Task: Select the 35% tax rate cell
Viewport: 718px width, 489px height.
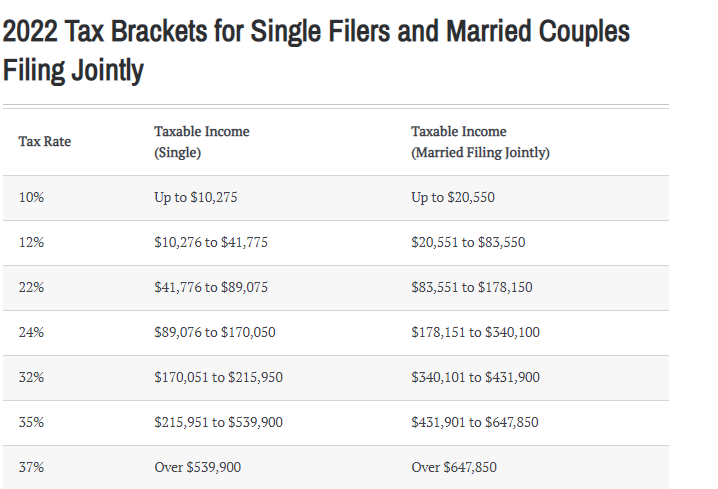Action: coord(31,422)
